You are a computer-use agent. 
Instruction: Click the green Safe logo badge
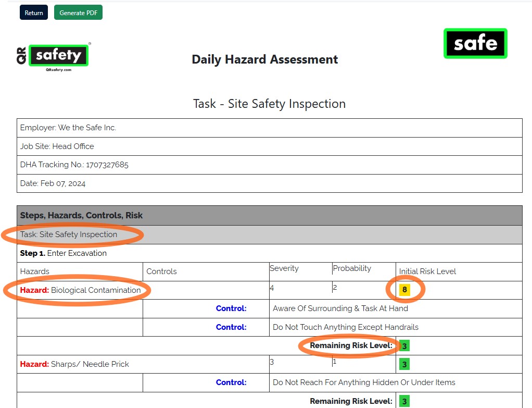click(x=475, y=43)
